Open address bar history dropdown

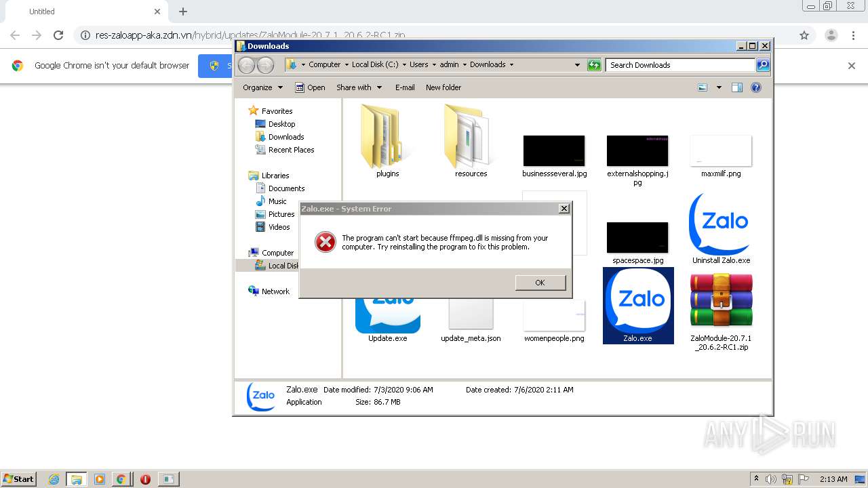(x=577, y=65)
